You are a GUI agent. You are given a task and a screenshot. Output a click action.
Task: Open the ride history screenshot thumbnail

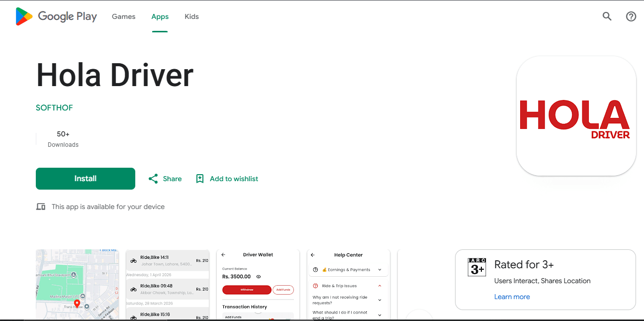tap(168, 285)
